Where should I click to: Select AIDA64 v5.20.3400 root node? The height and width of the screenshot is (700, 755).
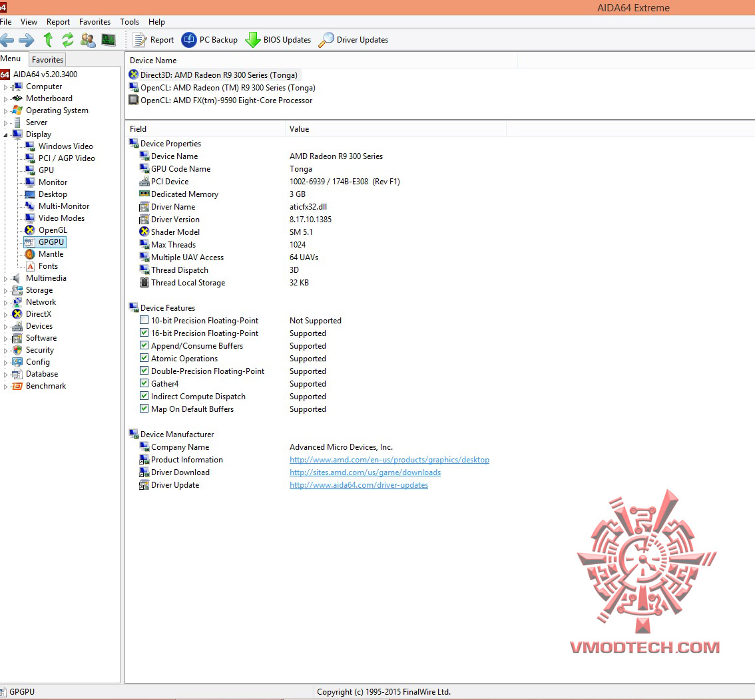45,75
